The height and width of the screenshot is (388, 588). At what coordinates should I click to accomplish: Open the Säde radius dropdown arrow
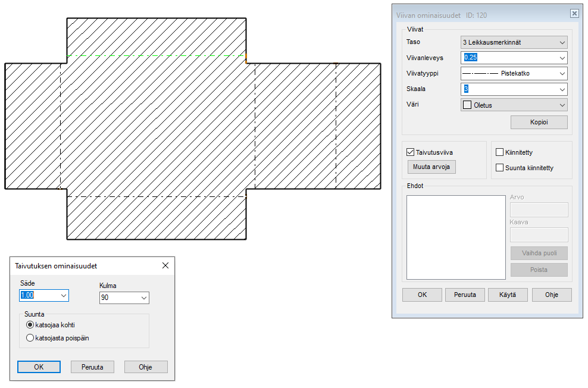pyautogui.click(x=63, y=295)
